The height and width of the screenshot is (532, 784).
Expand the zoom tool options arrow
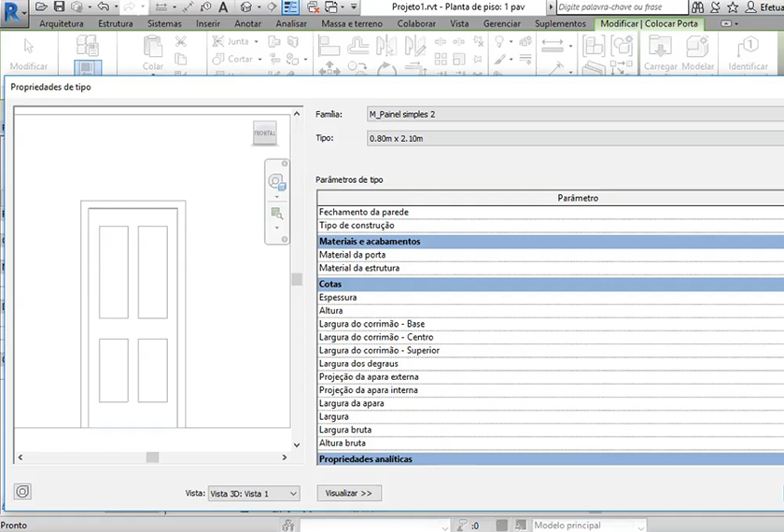[x=276, y=228]
